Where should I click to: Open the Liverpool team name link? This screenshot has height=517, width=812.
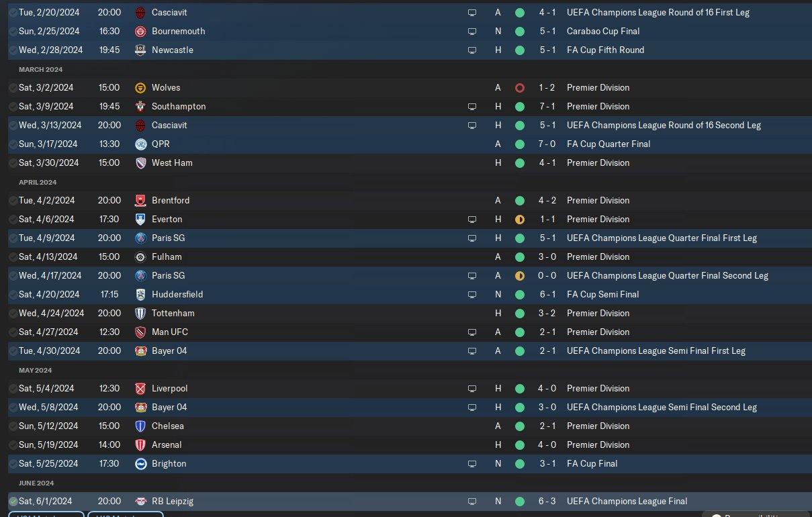click(170, 388)
